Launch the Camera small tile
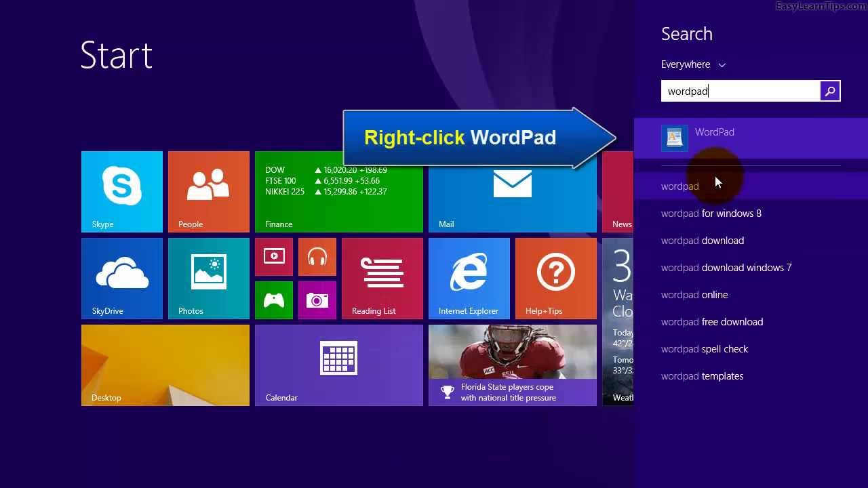Screen dimensions: 868x488 [x=317, y=300]
